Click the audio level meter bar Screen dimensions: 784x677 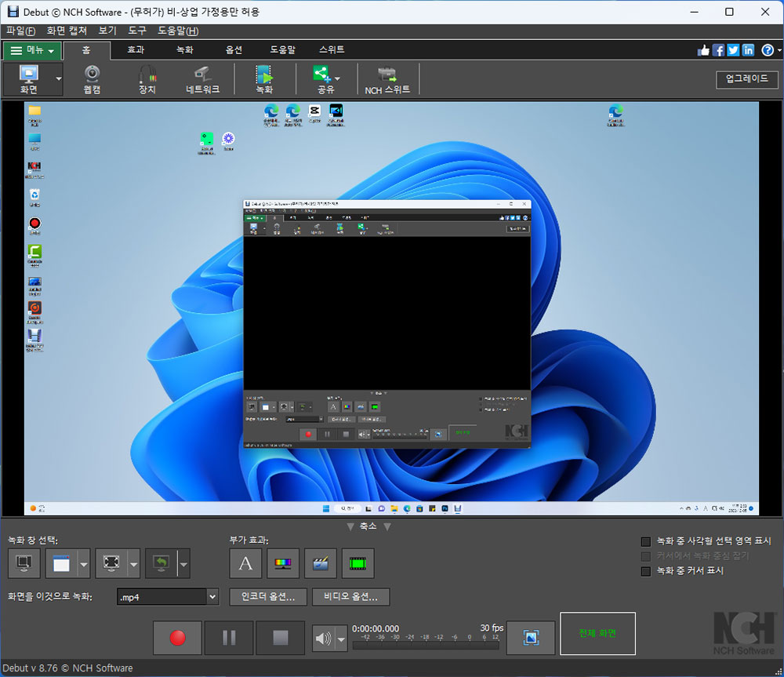(x=426, y=646)
